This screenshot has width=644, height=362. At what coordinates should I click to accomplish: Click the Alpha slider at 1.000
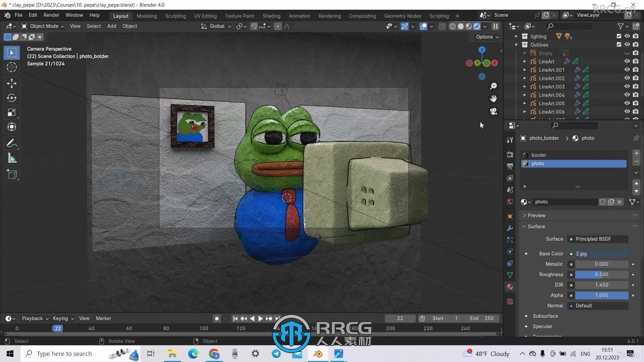pyautogui.click(x=601, y=295)
